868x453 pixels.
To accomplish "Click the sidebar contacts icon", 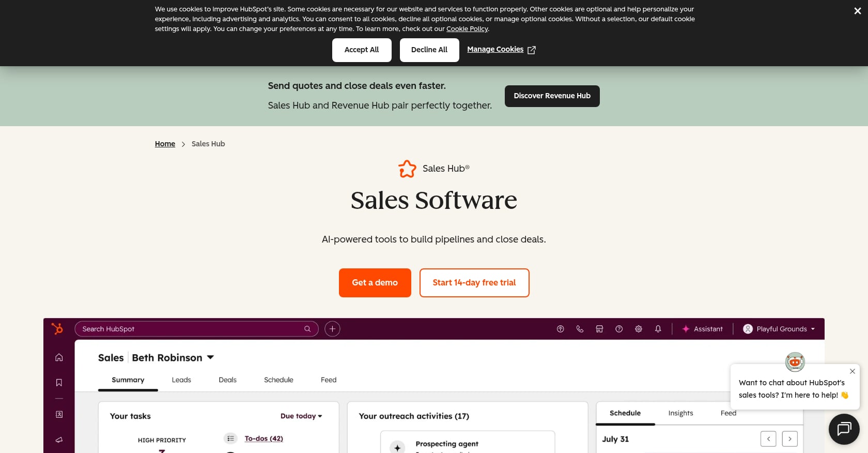I will click(x=59, y=414).
